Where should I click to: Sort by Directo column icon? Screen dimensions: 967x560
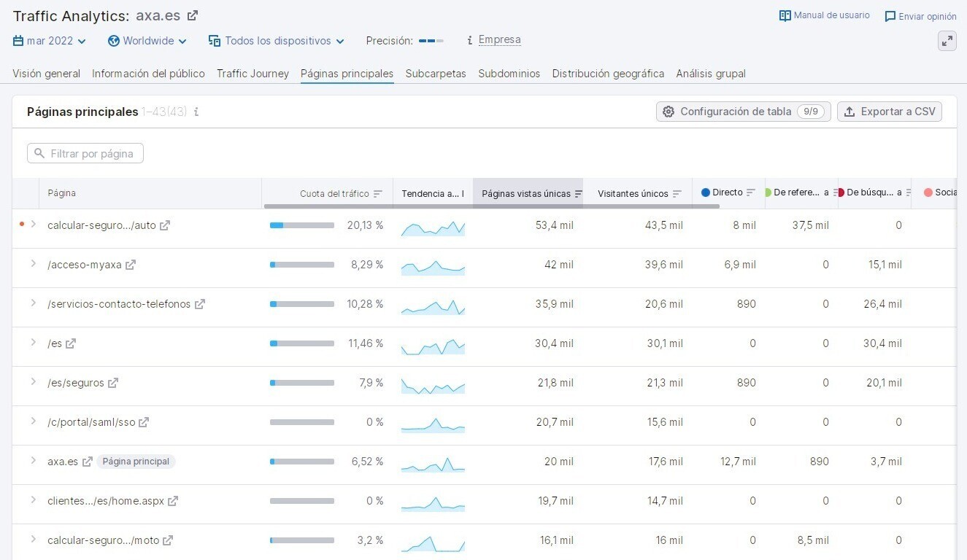(751, 192)
